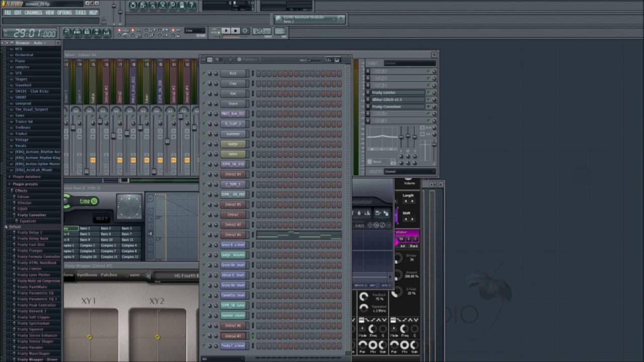Viewport: 644px width, 362px height.
Task: Open the OPTIONS menu
Action: (x=64, y=13)
